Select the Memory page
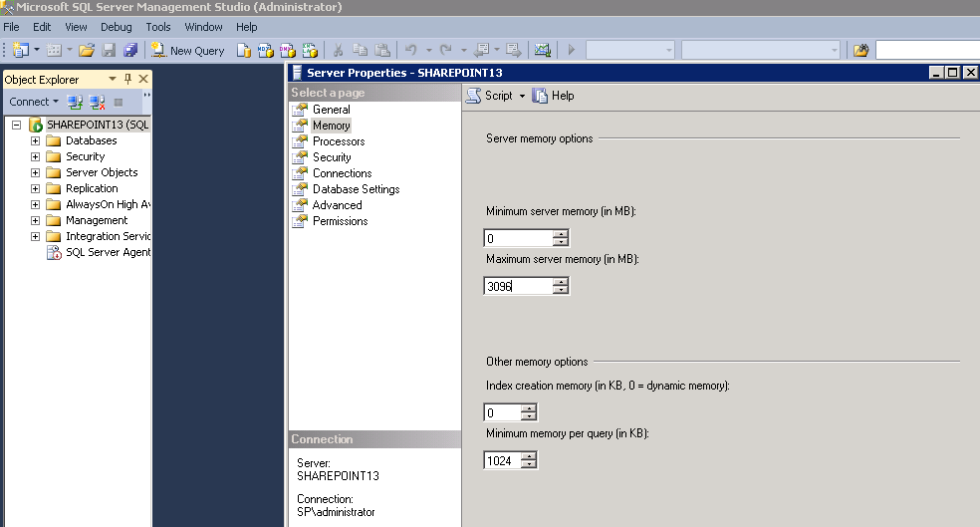Image resolution: width=980 pixels, height=527 pixels. (x=332, y=126)
